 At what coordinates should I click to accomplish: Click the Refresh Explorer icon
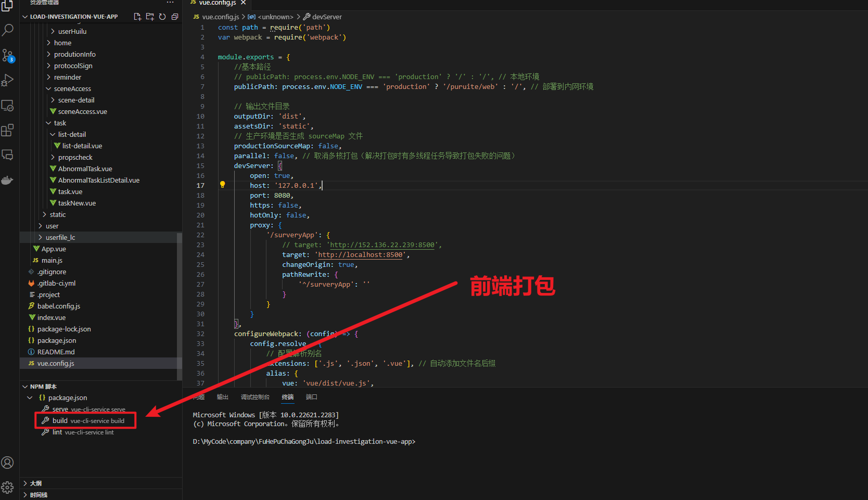pos(162,17)
